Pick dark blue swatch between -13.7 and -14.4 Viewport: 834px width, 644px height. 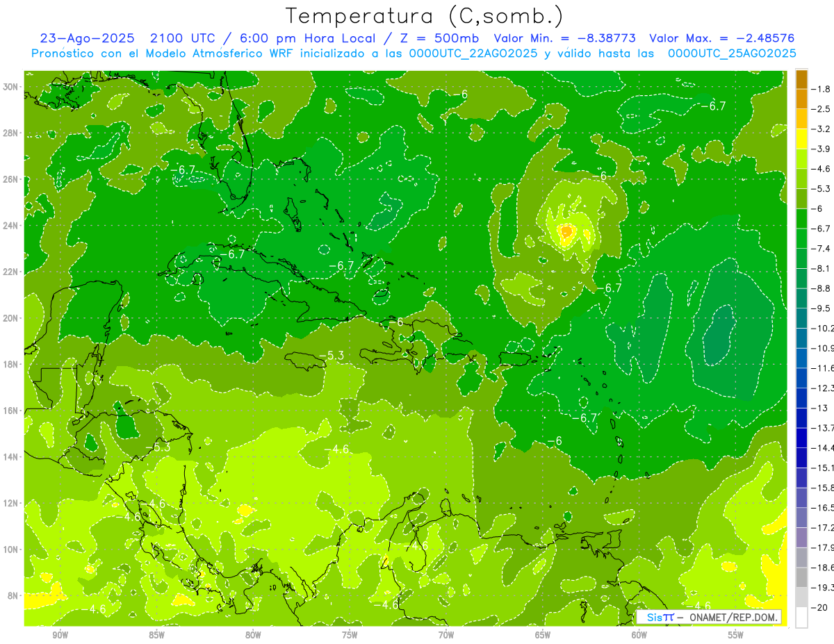(x=801, y=438)
